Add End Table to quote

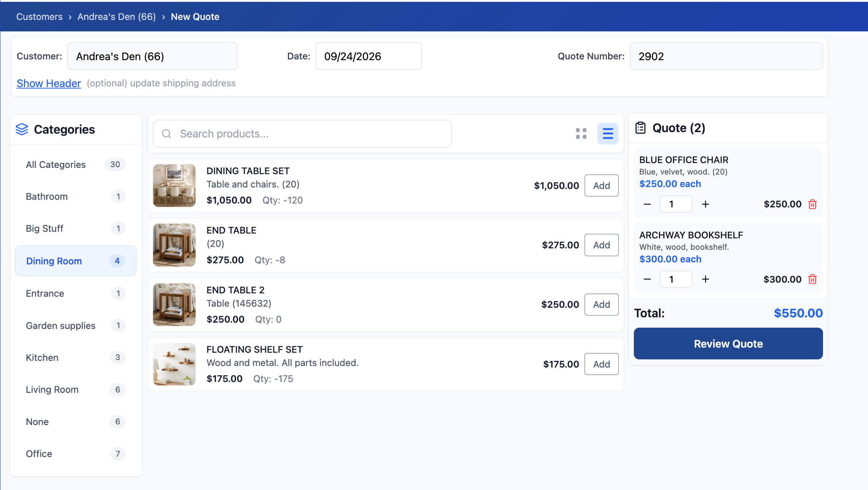[601, 245]
